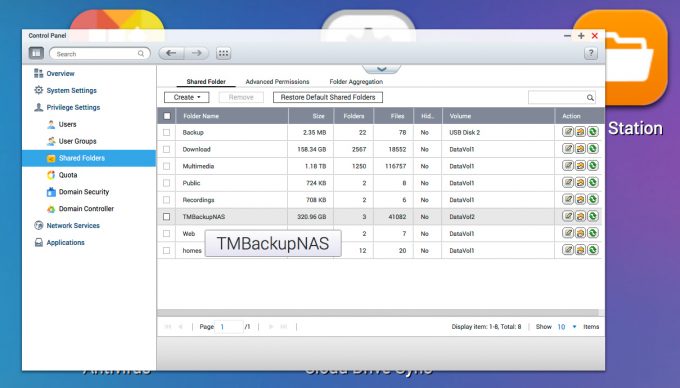This screenshot has width=680, height=388.
Task: Tick the TMBackupNAS folder checkbox
Action: pos(167,217)
